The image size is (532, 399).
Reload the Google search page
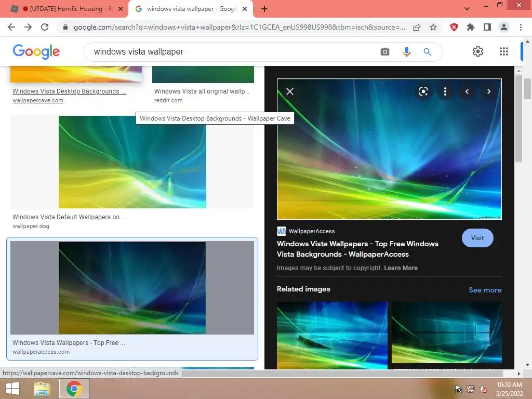45,27
